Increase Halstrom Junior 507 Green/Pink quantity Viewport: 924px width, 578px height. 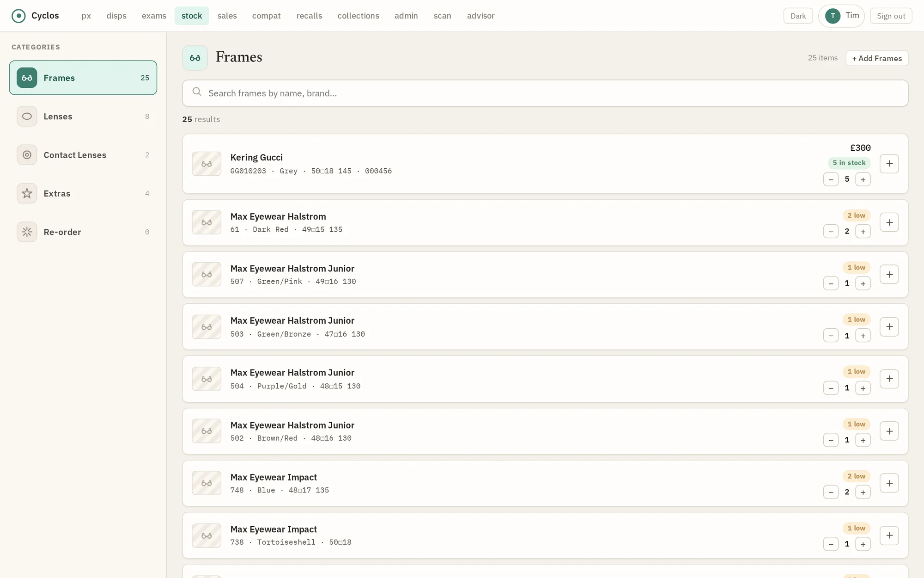[x=863, y=283]
